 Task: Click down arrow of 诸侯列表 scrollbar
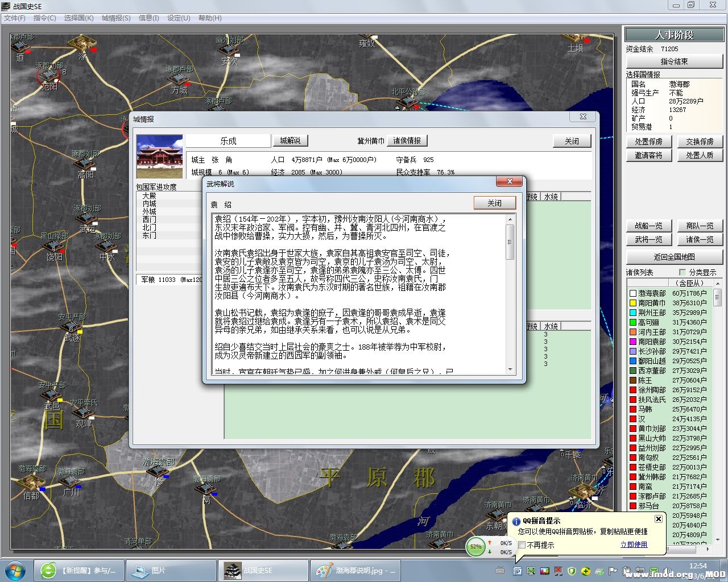[717, 539]
